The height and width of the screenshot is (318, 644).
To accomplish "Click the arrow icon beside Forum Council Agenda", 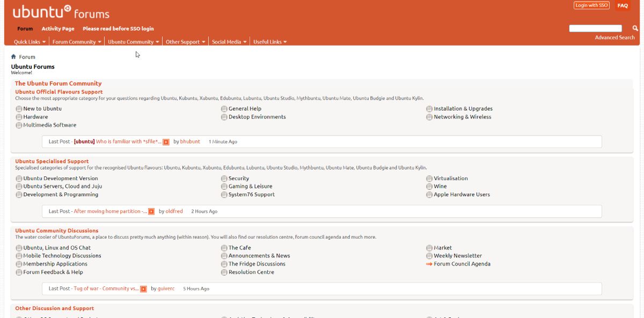I will (429, 264).
